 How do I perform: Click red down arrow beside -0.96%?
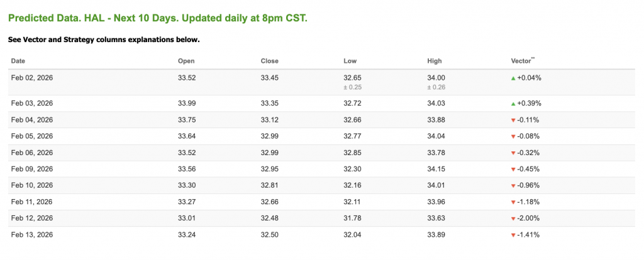click(513, 185)
